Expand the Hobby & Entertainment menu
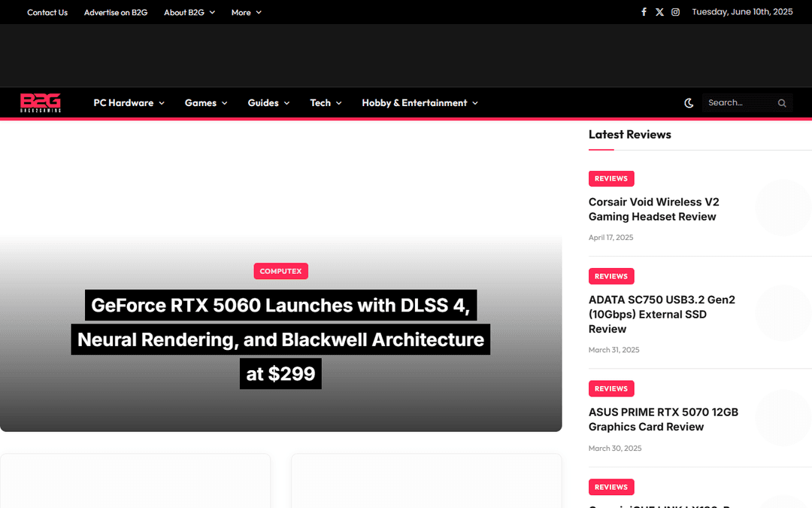This screenshot has width=812, height=508. pyautogui.click(x=420, y=102)
